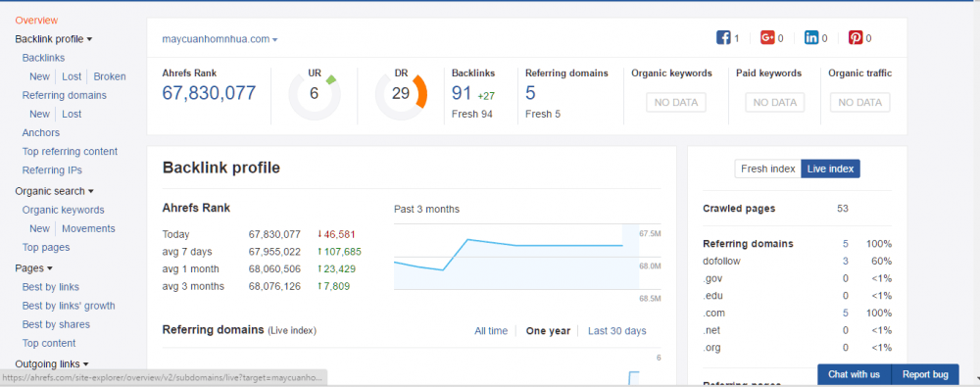
Task: Show All time referring domains
Action: coord(491,331)
